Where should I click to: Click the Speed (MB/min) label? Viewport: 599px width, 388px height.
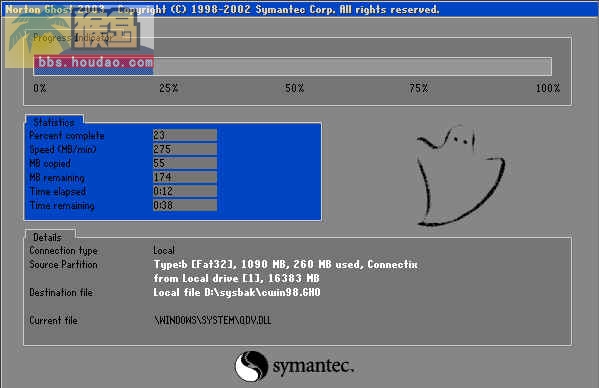[x=63, y=149]
